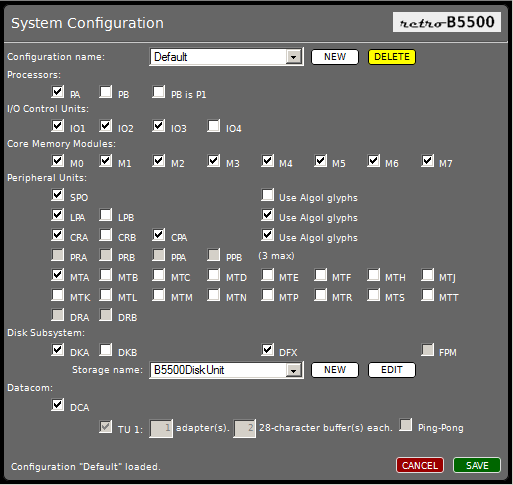Enable the IO4 control unit
This screenshot has width=513, height=485.
coord(214,126)
